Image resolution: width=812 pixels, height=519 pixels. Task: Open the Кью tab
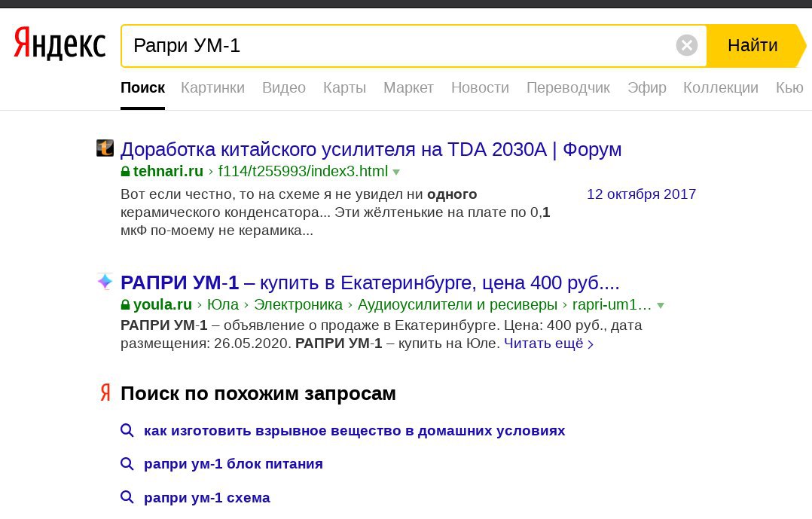click(789, 87)
